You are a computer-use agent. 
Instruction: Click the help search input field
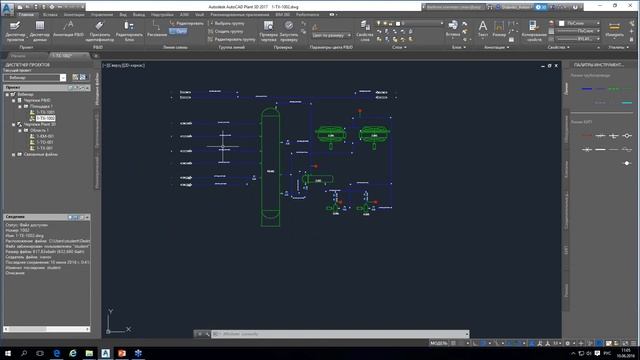(x=453, y=7)
